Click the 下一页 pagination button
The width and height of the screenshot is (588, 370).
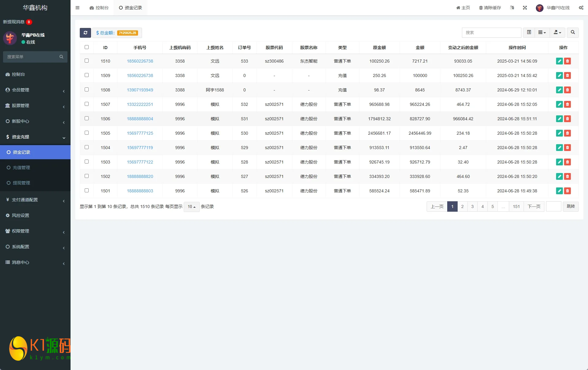pyautogui.click(x=534, y=206)
